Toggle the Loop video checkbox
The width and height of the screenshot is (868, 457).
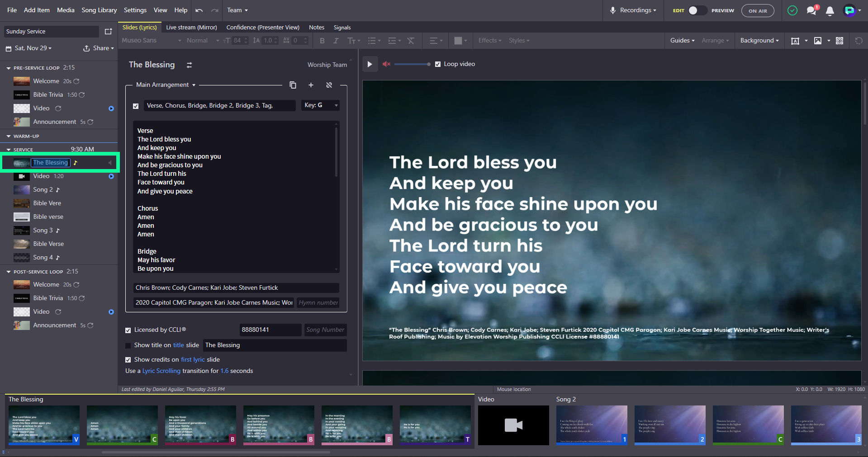[x=438, y=64]
